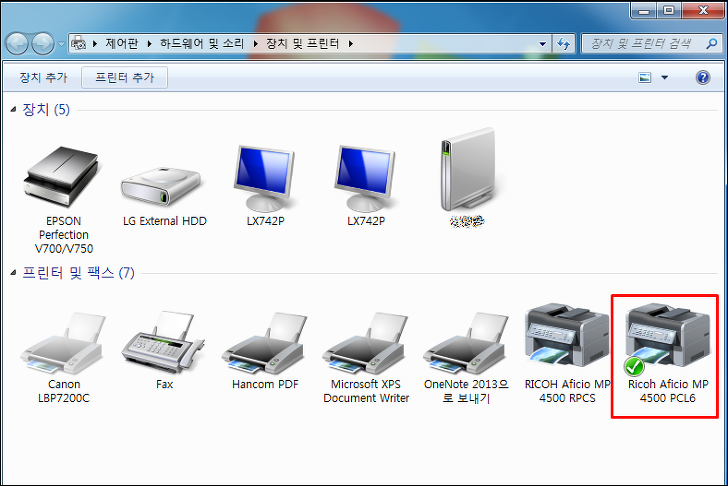The width and height of the screenshot is (728, 486).
Task: Expand the arrow after 제어판 in the breadcrumb
Action: (150, 44)
